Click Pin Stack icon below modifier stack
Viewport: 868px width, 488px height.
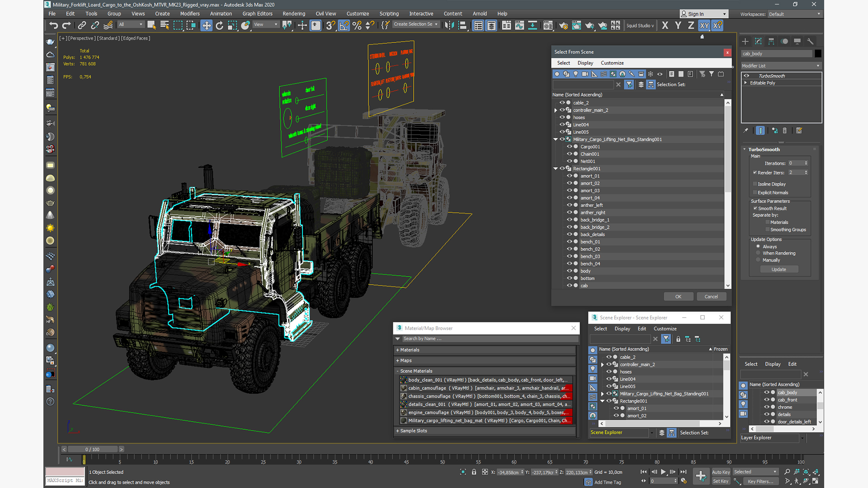click(745, 131)
